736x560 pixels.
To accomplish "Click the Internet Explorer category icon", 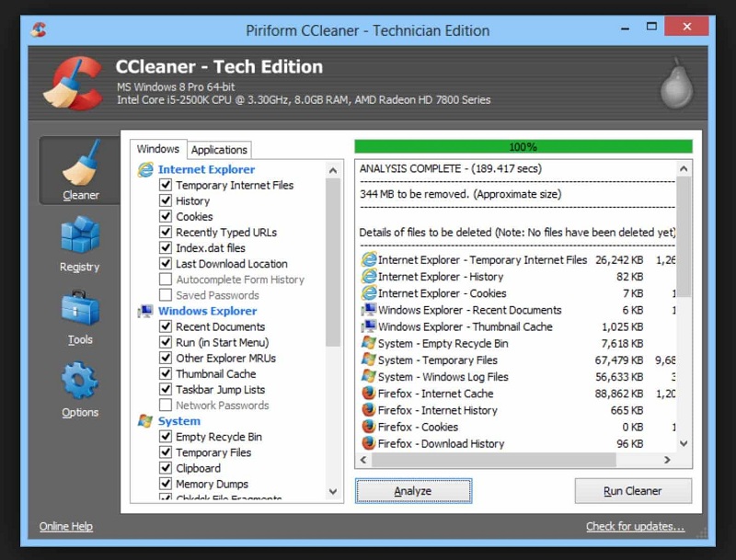I will pos(145,169).
